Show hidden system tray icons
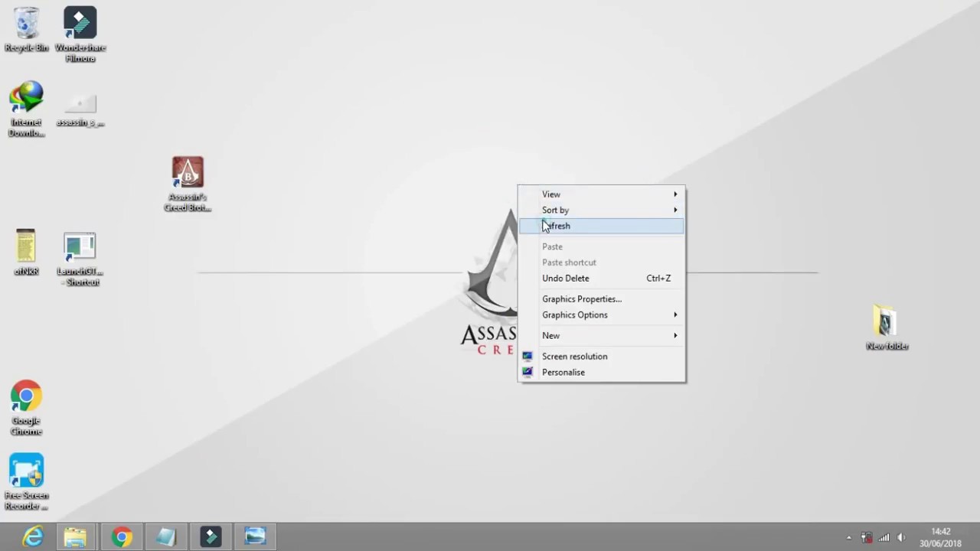This screenshot has width=980, height=551. 848,538
